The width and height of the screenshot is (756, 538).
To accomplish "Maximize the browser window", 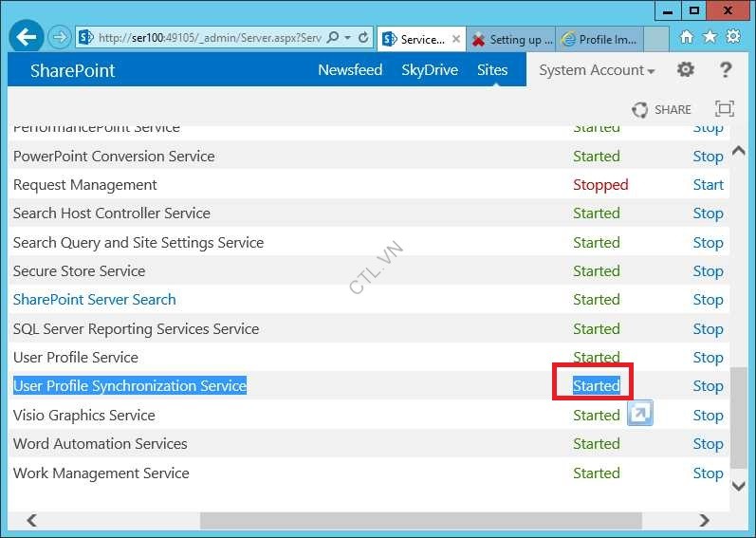I will (x=693, y=10).
